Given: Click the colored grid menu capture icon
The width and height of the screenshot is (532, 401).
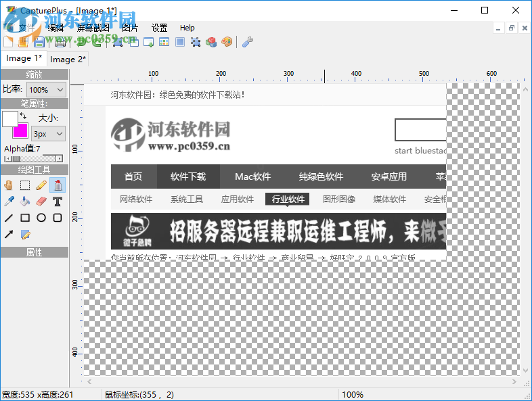Looking at the screenshot, I should click(x=164, y=42).
